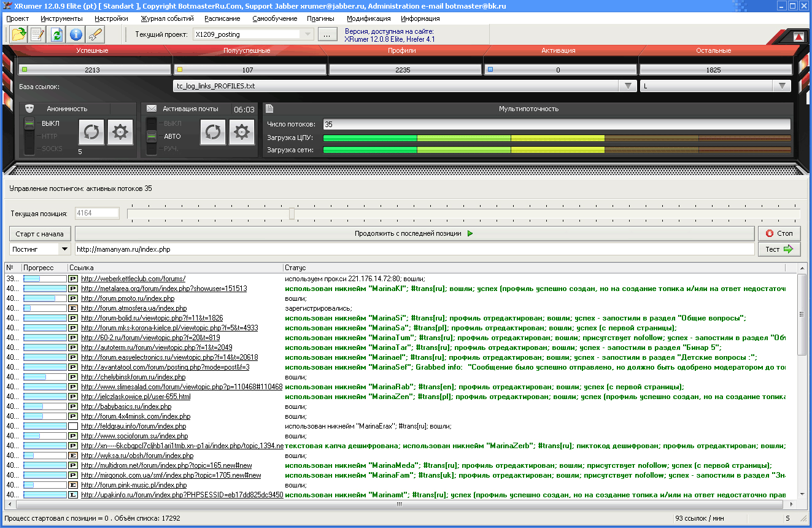Set mail activation switch to РУЧ.

(172, 149)
